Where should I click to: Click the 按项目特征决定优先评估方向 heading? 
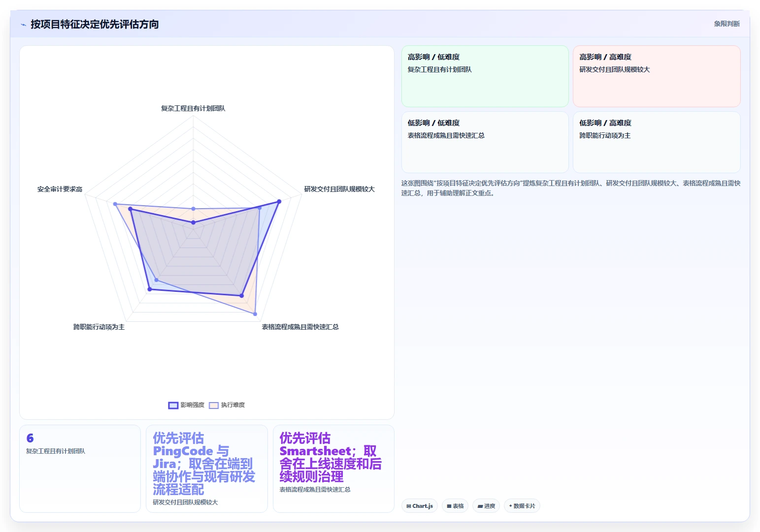(95, 24)
